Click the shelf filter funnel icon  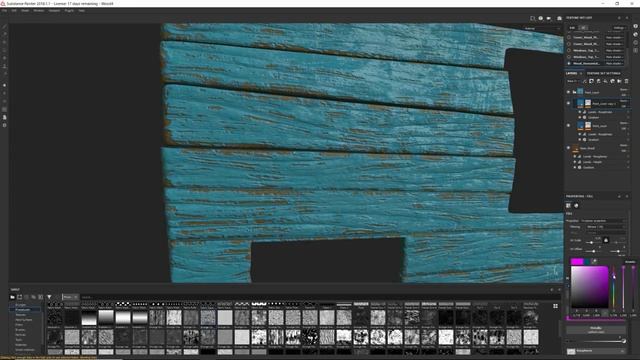coord(49,297)
